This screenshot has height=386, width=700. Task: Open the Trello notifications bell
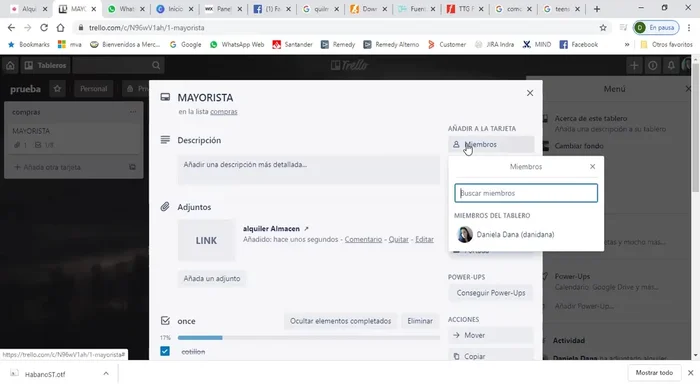coord(671,66)
